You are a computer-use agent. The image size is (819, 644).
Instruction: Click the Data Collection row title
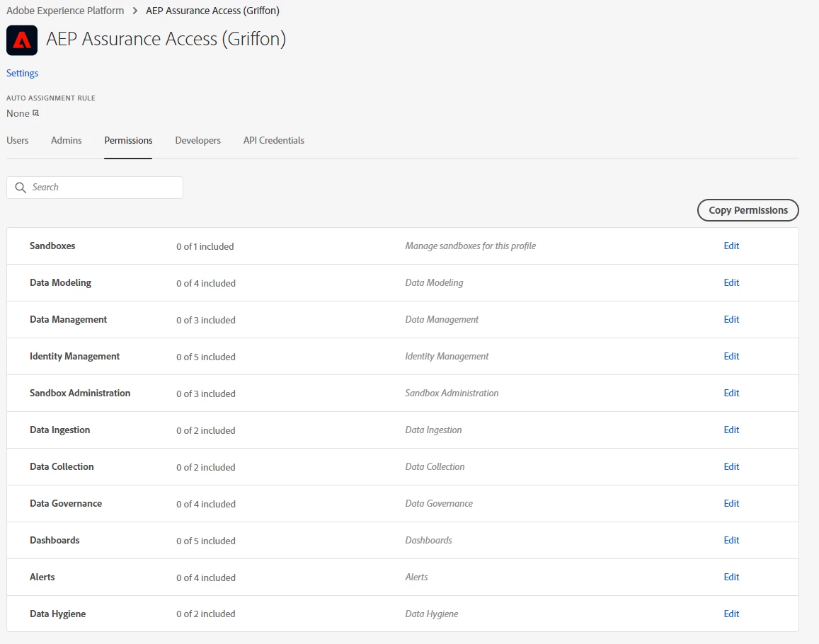click(62, 466)
